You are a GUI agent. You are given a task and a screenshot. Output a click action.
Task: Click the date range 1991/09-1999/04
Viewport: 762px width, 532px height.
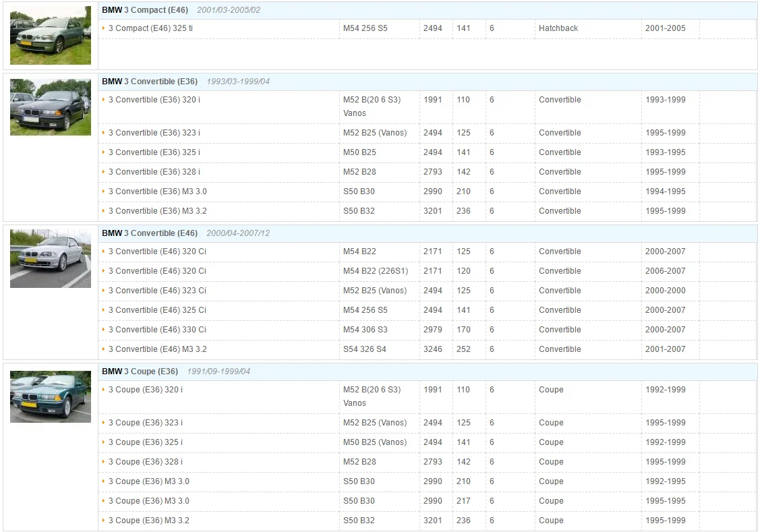pyautogui.click(x=218, y=371)
